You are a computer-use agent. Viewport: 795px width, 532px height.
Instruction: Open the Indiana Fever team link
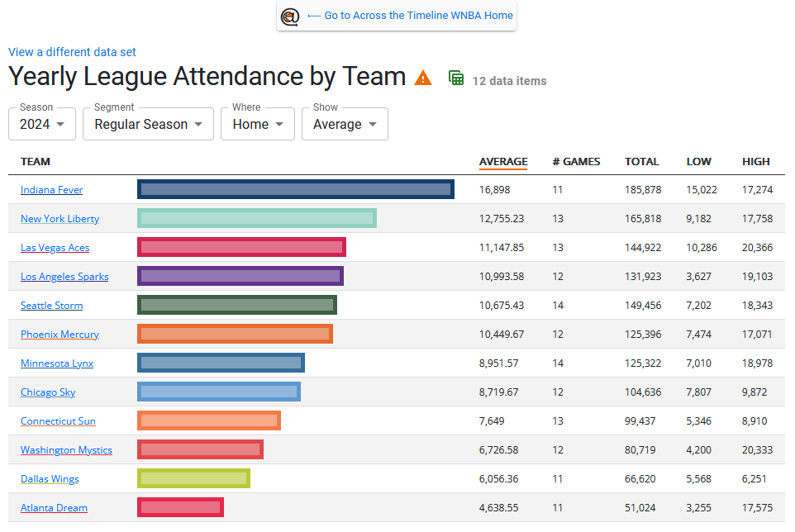pos(51,190)
